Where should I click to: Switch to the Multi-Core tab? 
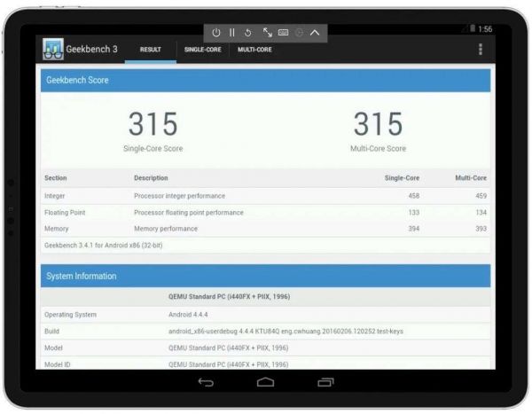[254, 50]
